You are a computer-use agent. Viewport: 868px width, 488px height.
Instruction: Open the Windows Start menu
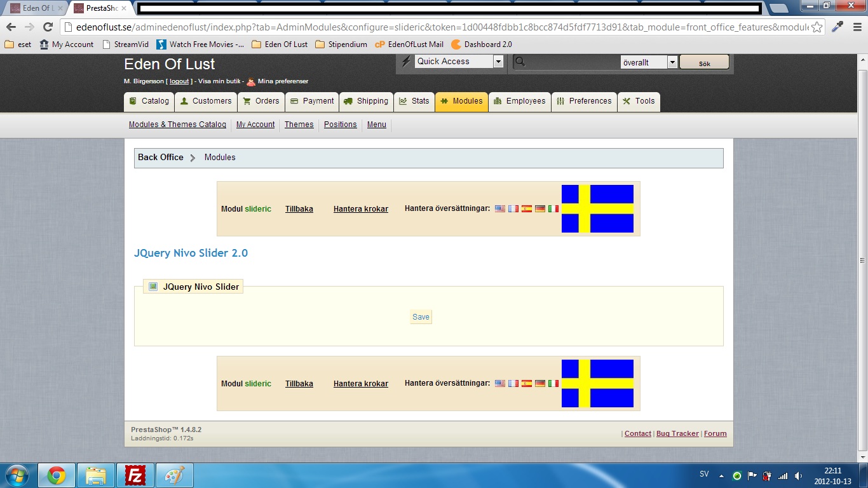(16, 475)
